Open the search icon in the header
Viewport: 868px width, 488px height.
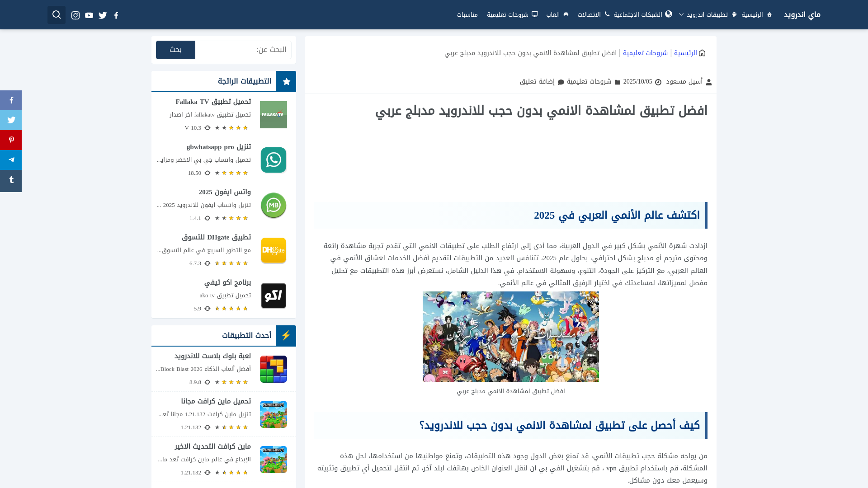(57, 15)
